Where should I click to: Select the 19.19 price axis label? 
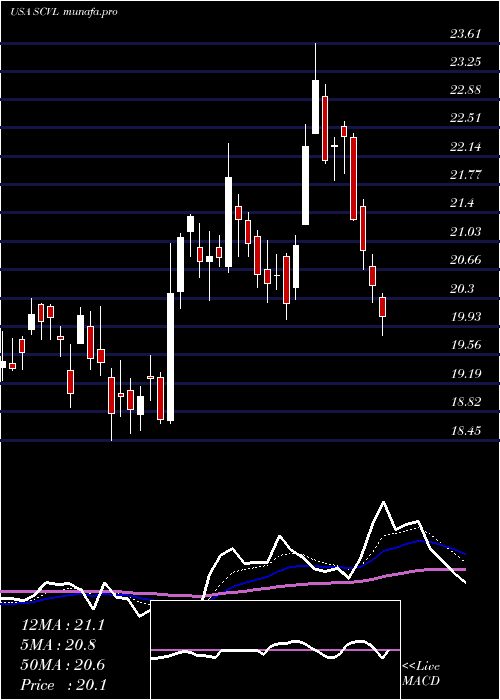coord(466,374)
